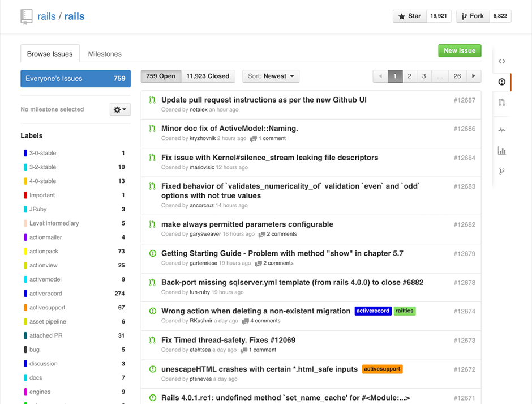Star the rails repository

point(410,16)
